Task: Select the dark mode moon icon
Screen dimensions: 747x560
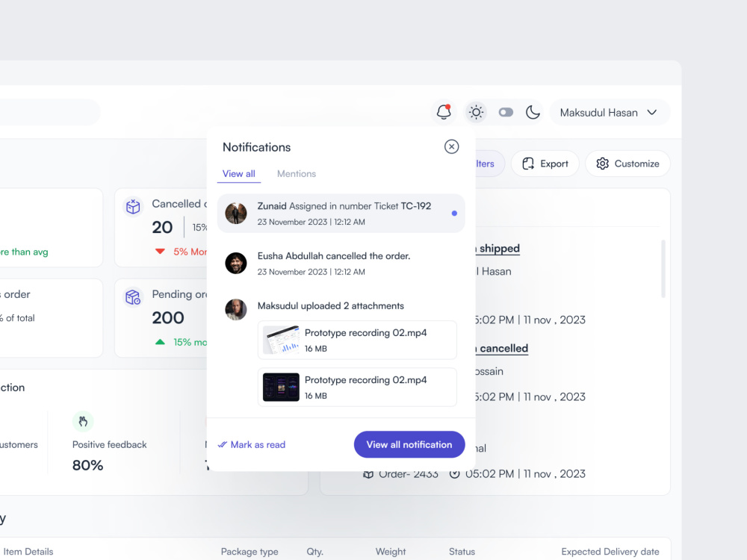Action: pos(533,113)
